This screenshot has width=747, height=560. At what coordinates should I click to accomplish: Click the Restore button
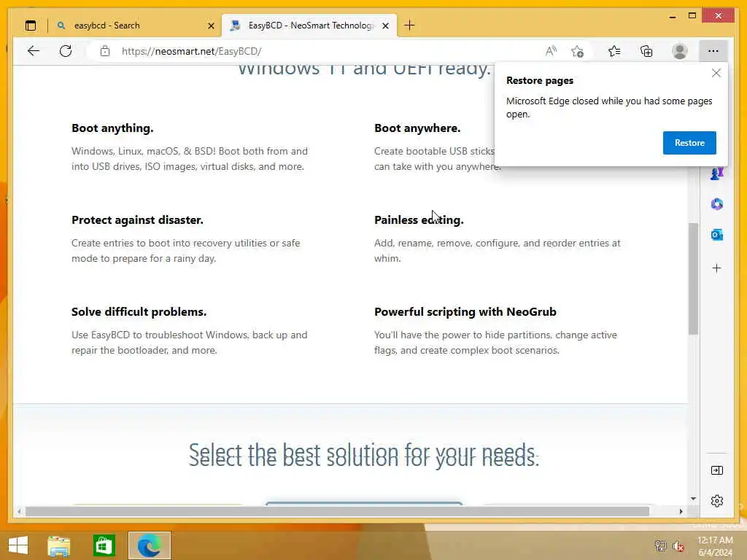pos(689,143)
